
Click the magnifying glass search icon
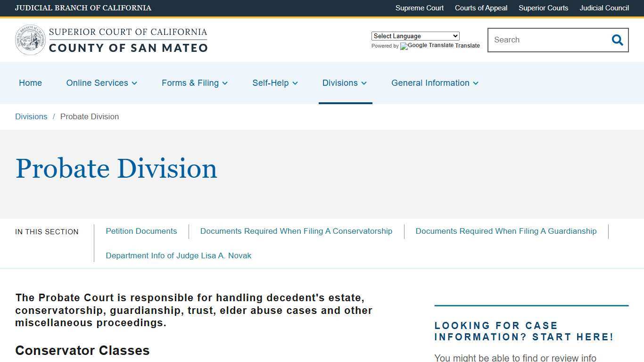point(617,40)
